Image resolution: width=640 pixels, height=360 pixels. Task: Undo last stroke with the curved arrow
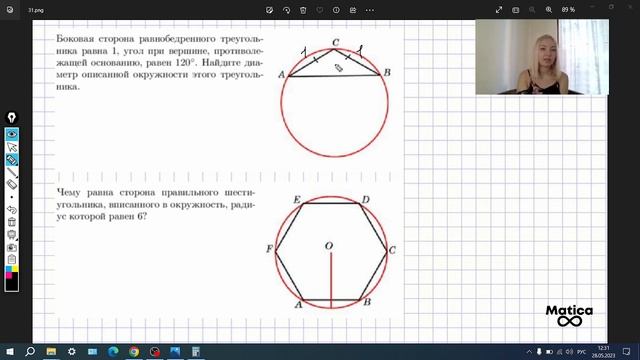(12, 209)
